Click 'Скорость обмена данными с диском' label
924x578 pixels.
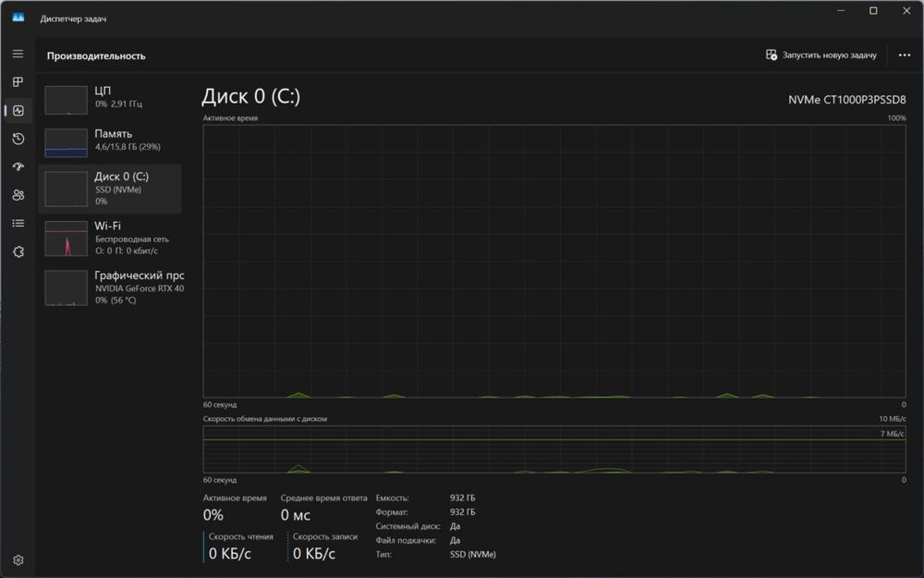265,419
